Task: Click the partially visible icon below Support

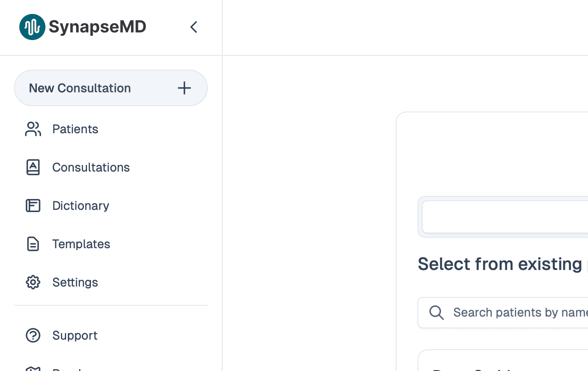Action: [x=33, y=369]
